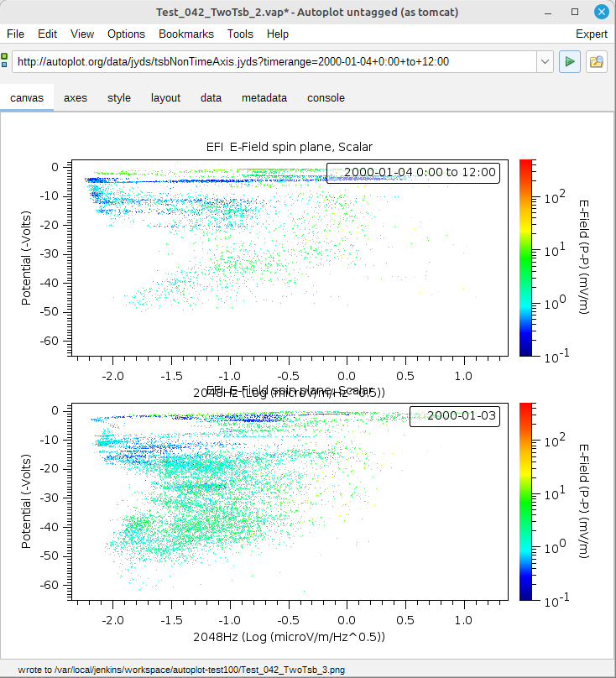Open the Options menu

coord(126,34)
